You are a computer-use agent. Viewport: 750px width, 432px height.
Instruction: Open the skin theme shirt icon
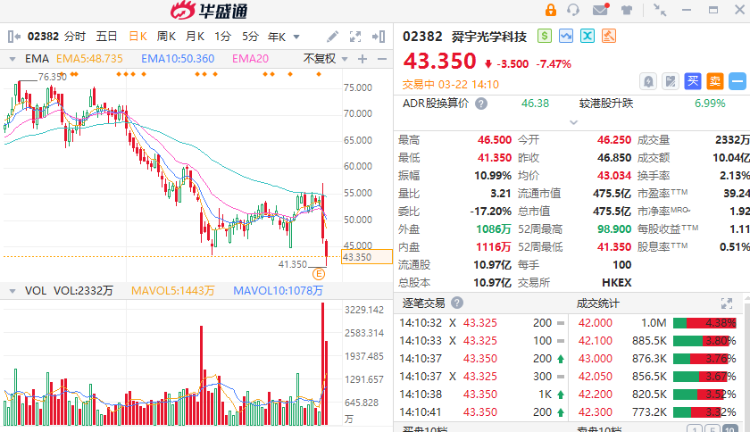[626, 10]
